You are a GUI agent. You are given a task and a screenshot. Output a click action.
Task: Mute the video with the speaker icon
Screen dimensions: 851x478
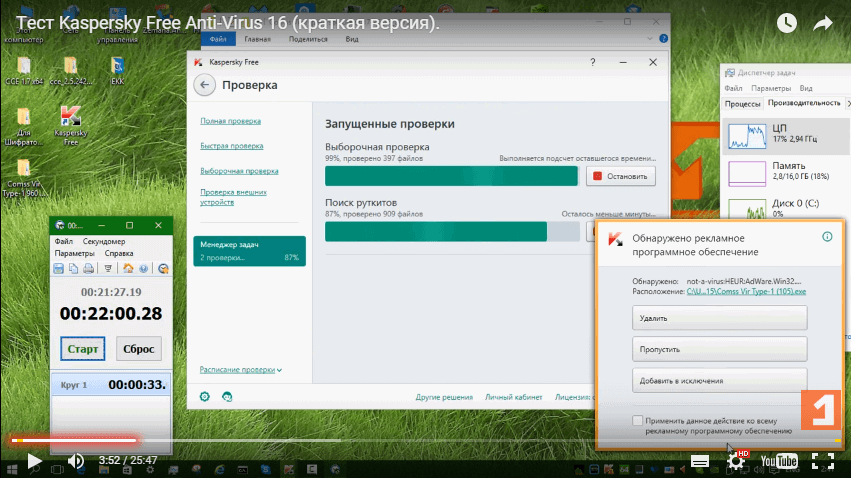click(75, 461)
